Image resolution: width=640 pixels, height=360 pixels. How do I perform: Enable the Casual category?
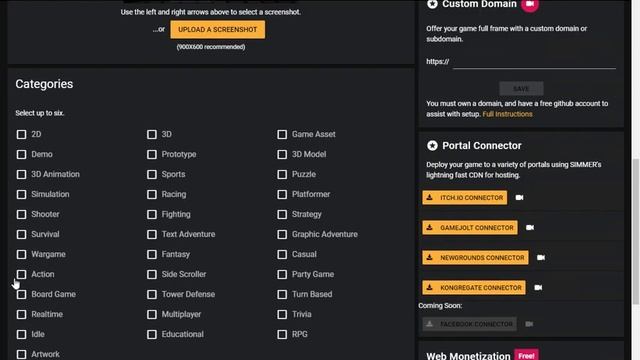282,254
